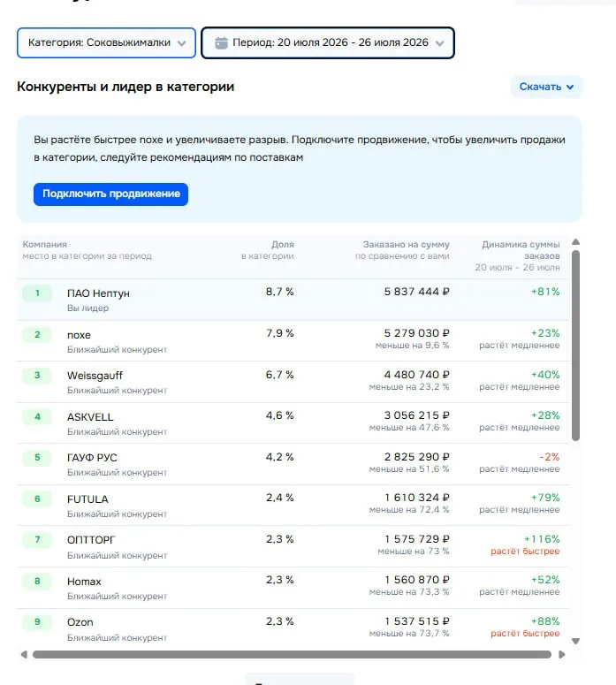Click the 1 575 729 ₽ order amount
This screenshot has height=685, width=616.
click(417, 538)
